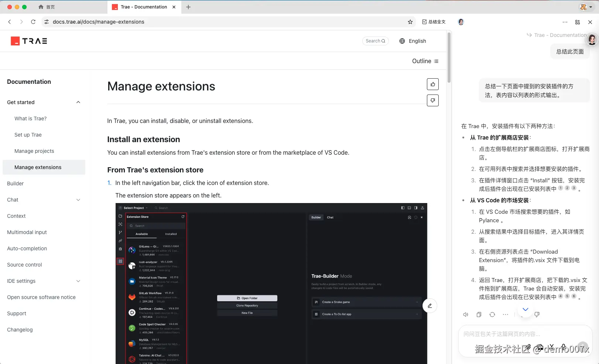The image size is (599, 364).
Task: Navigate to Auto-completion
Action: click(x=27, y=248)
